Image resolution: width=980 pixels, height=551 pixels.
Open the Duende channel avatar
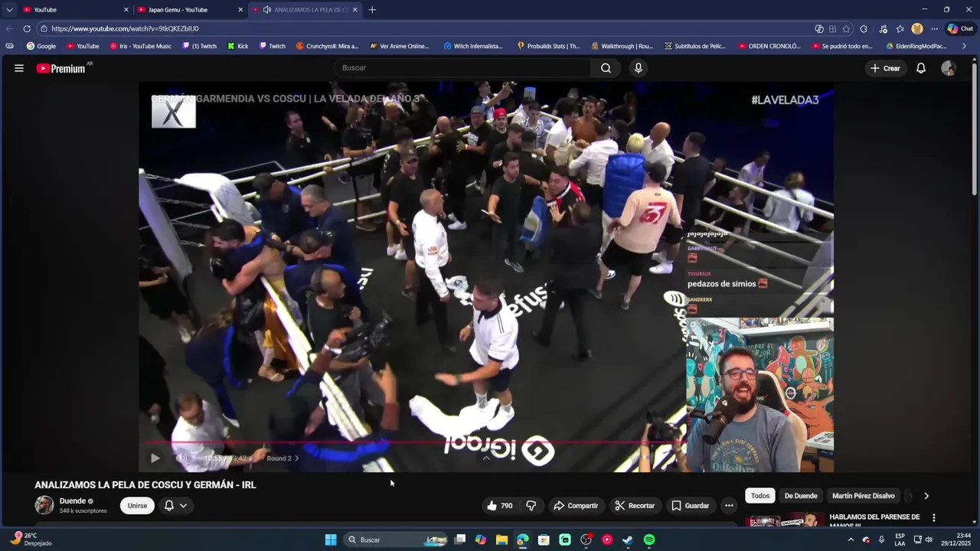pos(44,505)
